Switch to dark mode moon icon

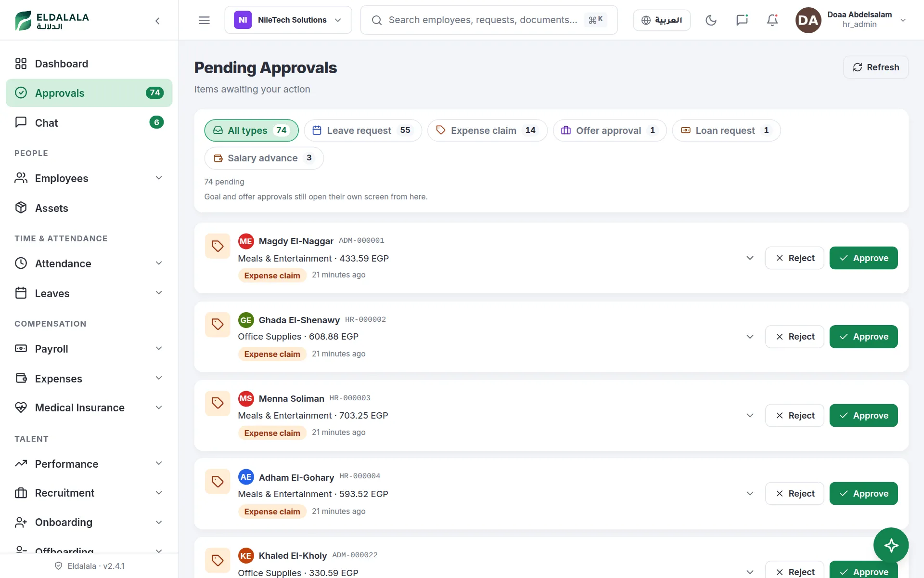tap(711, 20)
